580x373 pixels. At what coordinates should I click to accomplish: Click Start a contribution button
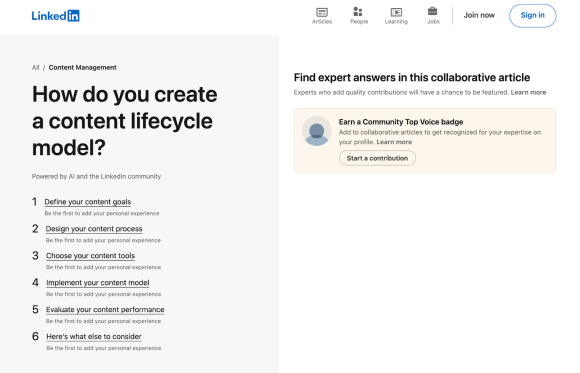[377, 158]
